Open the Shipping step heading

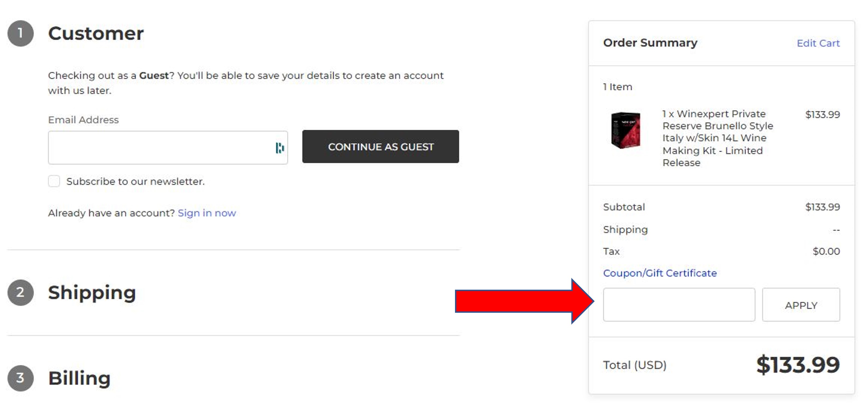[92, 292]
